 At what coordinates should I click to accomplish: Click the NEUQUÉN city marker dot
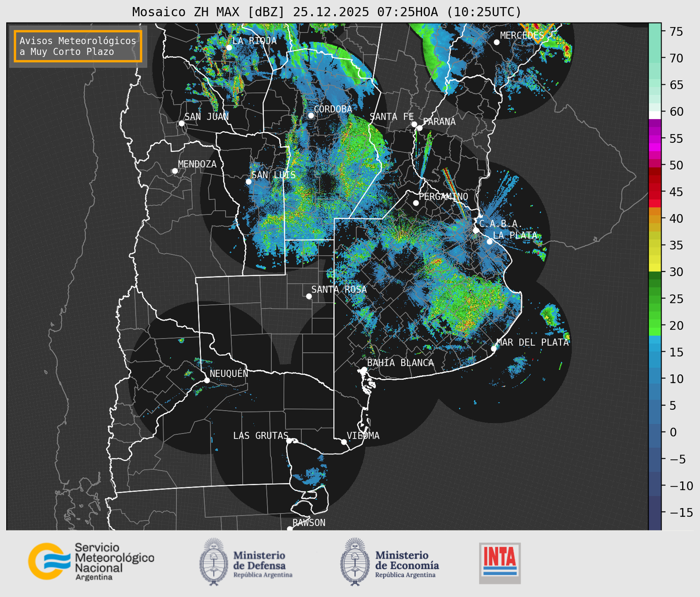(x=207, y=380)
